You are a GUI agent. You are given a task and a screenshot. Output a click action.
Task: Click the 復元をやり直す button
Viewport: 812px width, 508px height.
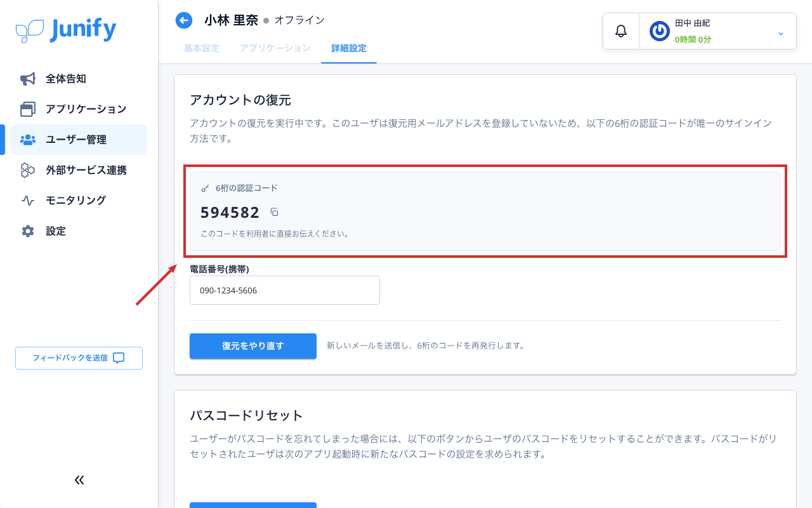coord(253,346)
